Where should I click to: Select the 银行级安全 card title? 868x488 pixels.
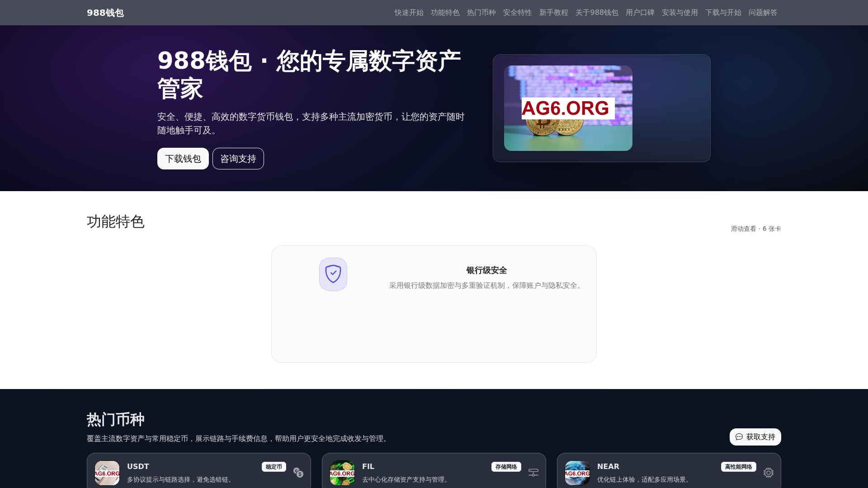tap(486, 270)
